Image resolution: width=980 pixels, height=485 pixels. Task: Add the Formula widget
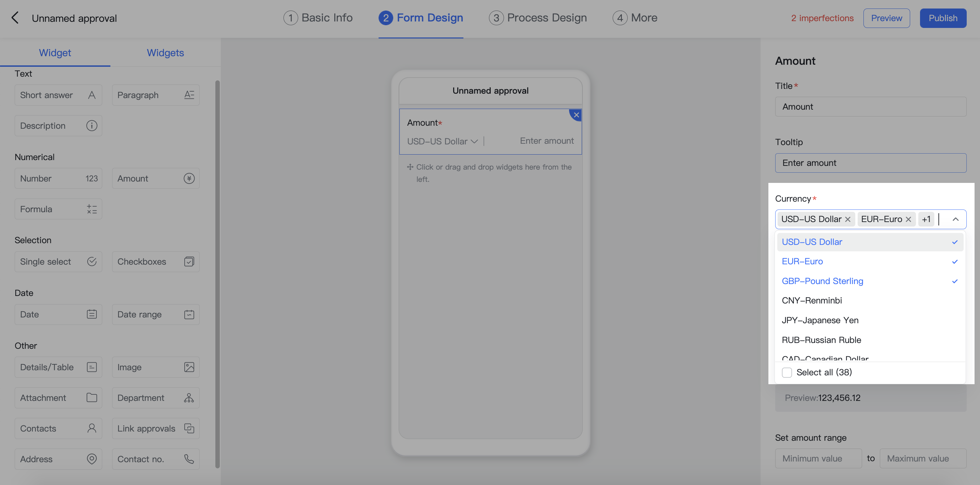click(58, 209)
